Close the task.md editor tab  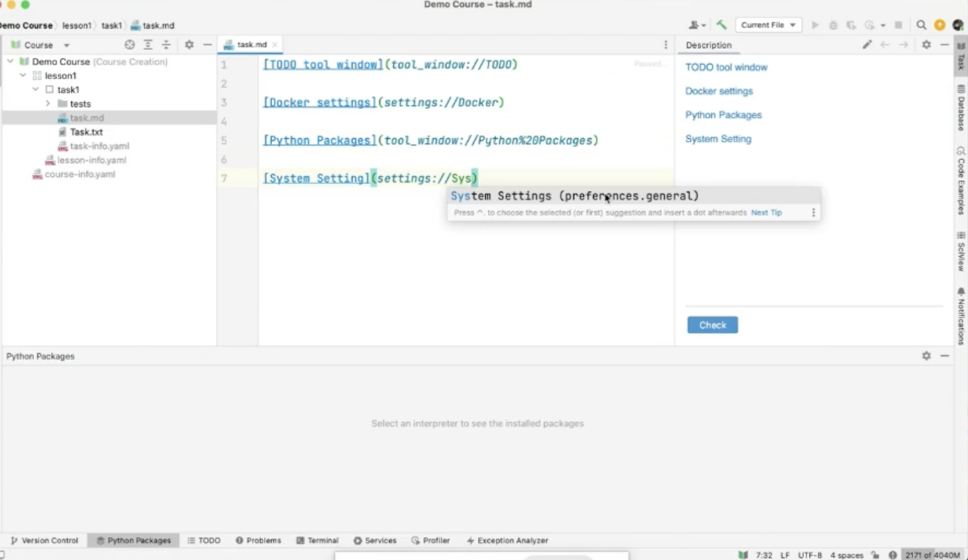pyautogui.click(x=275, y=44)
